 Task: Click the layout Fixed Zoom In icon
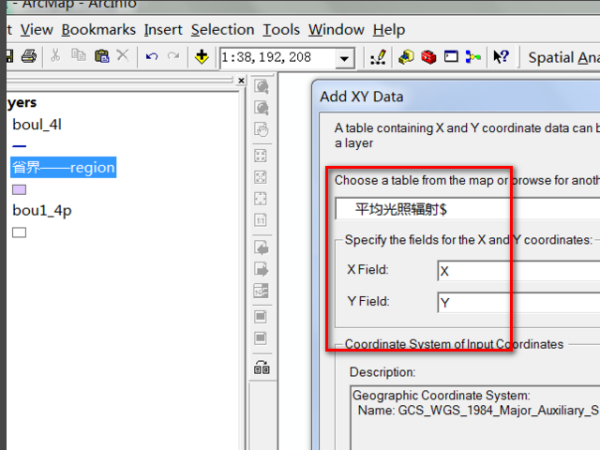pyautogui.click(x=261, y=156)
